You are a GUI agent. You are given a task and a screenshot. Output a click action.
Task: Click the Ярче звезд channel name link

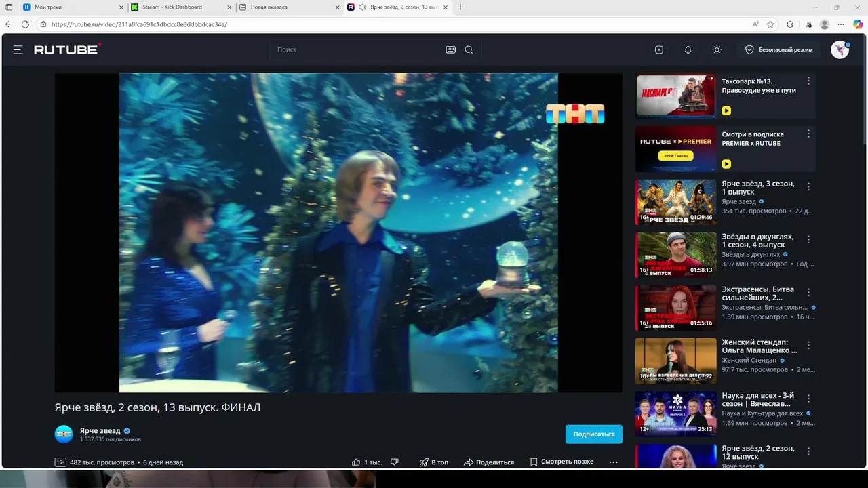[x=100, y=430]
